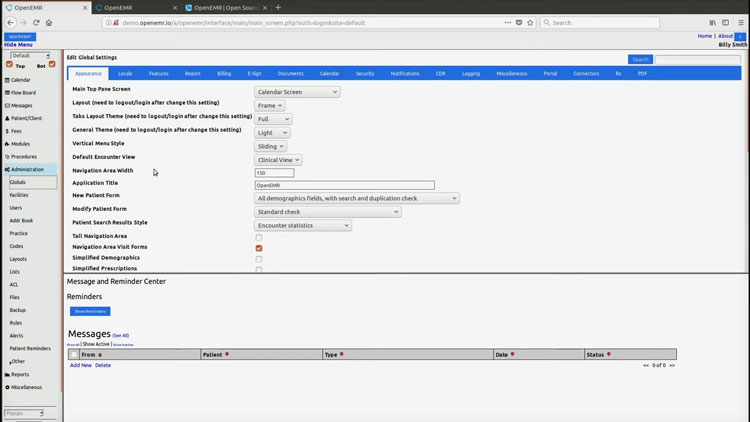
Task: Enable the Tall Navigation Area checkbox
Action: (x=259, y=237)
